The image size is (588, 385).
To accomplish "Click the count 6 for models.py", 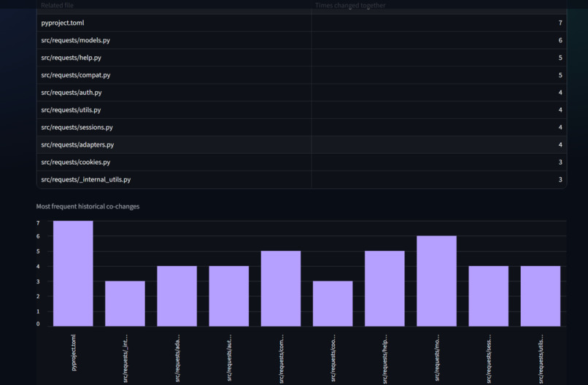I will click(560, 40).
